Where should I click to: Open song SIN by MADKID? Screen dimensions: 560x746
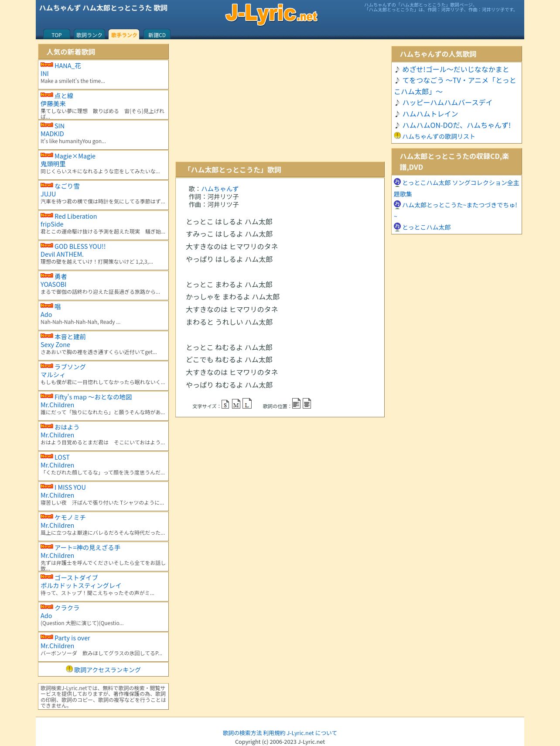59,126
